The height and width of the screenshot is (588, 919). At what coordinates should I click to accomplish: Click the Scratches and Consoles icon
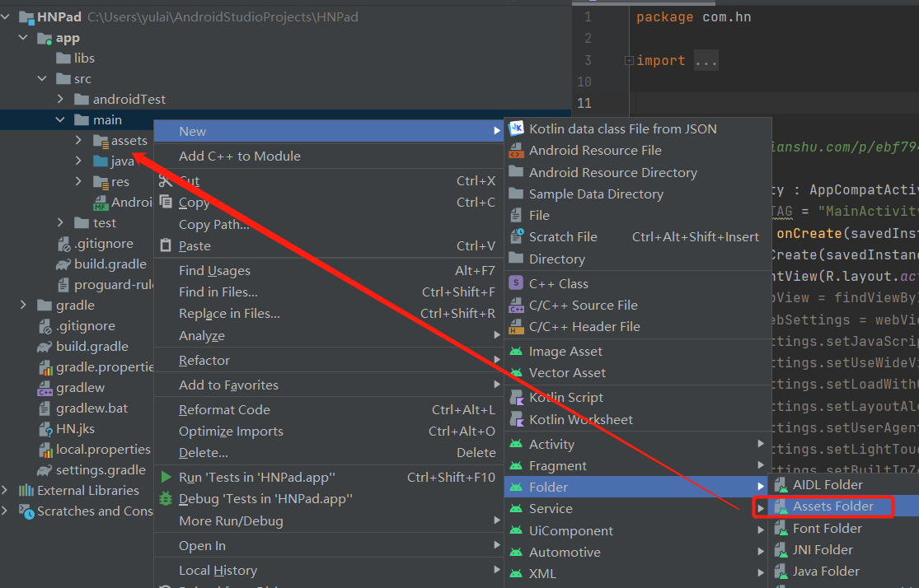[x=26, y=511]
